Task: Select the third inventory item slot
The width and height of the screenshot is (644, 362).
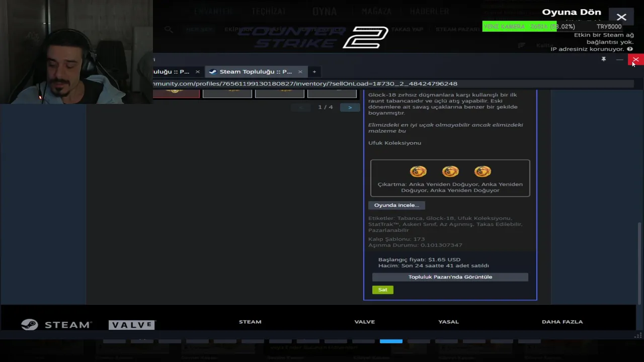Action: click(279, 94)
